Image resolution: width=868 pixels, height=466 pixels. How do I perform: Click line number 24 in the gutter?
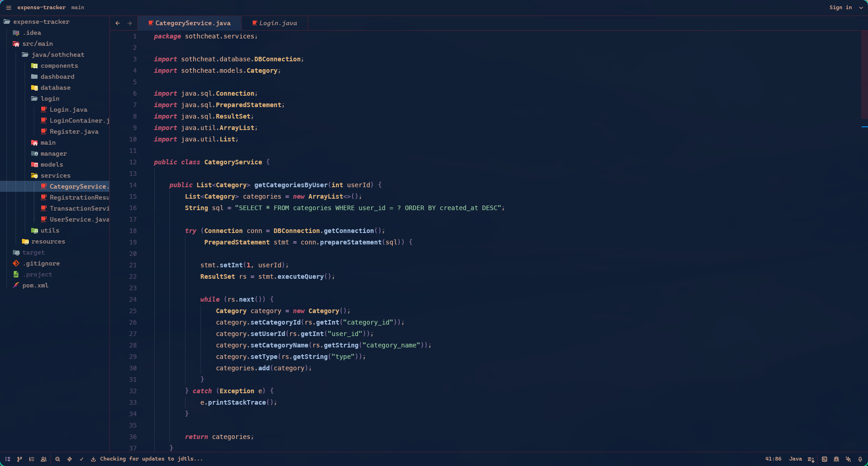[x=133, y=299]
